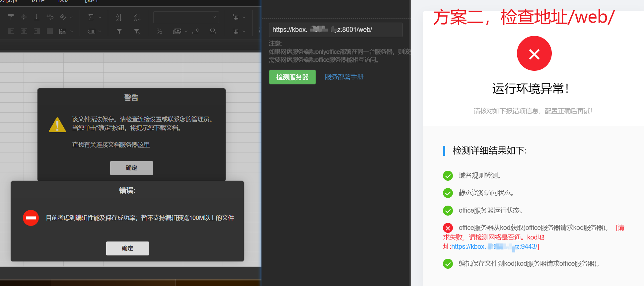This screenshot has width=644, height=286.
Task: Click the 静态资源访问状态 green check icon
Action: (448, 193)
